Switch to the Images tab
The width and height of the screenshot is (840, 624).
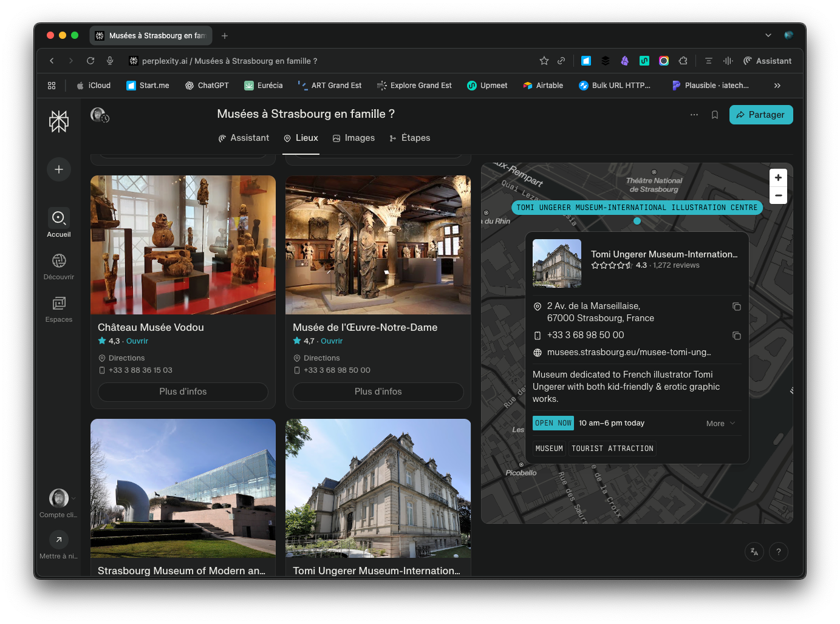click(x=353, y=138)
